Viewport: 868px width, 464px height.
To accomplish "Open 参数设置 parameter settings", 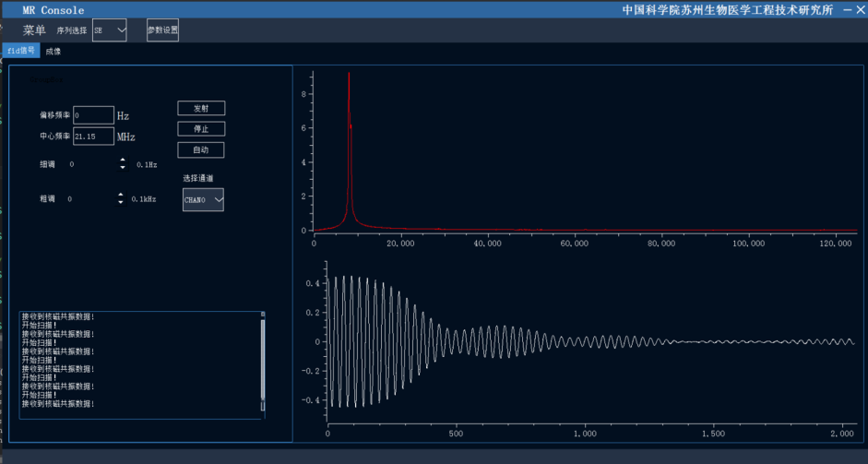I will (x=162, y=30).
